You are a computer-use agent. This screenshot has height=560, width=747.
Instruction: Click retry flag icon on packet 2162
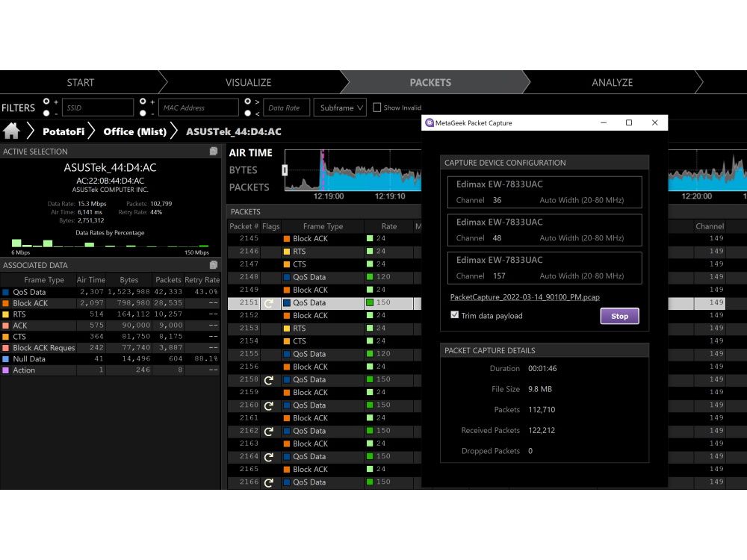point(269,431)
